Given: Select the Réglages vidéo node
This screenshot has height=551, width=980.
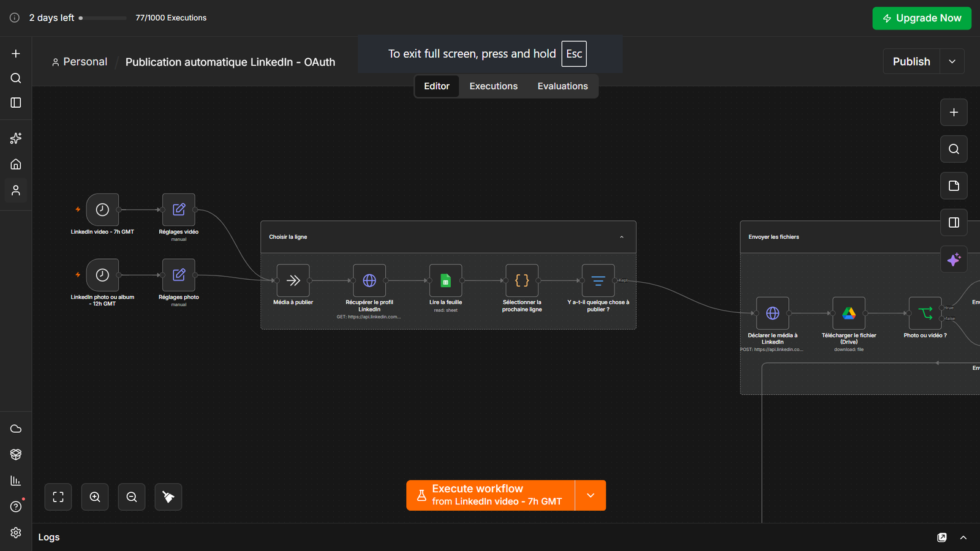Looking at the screenshot, I should click(179, 209).
